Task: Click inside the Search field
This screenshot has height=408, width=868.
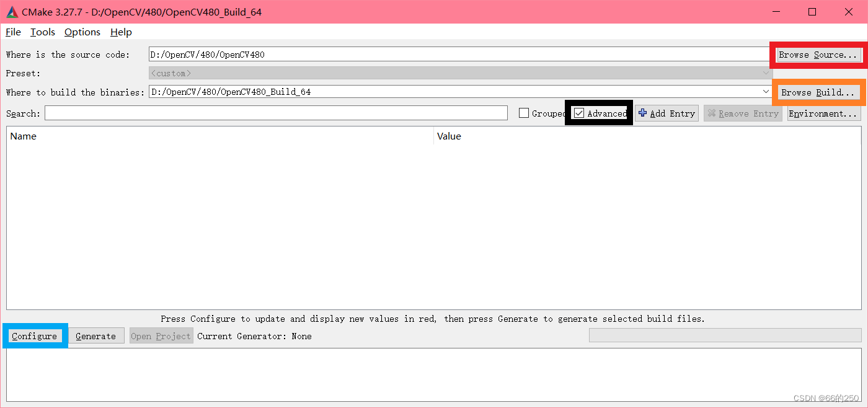Action: point(273,113)
